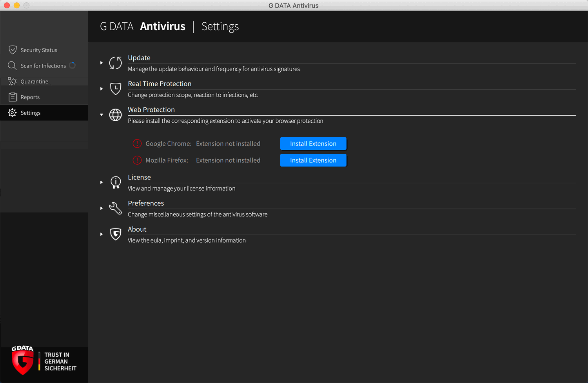Image resolution: width=588 pixels, height=383 pixels.
Task: Click the Real Time Protection shield icon
Action: (115, 89)
